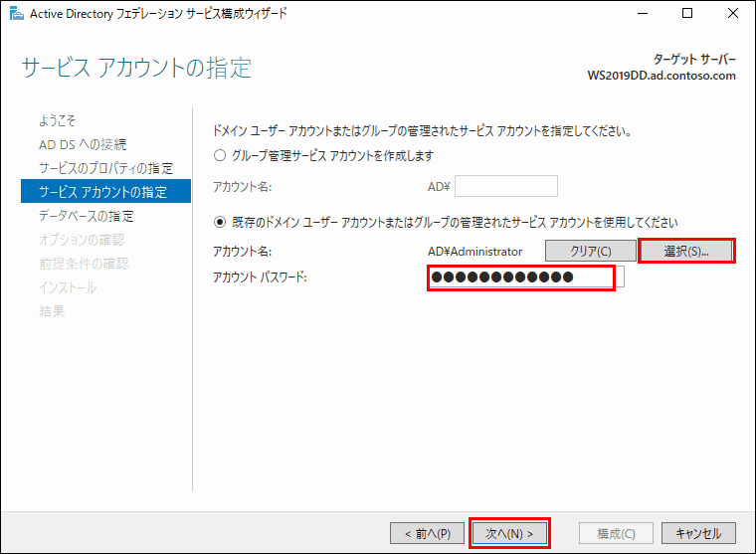Open the データベースの指定 step

click(87, 216)
